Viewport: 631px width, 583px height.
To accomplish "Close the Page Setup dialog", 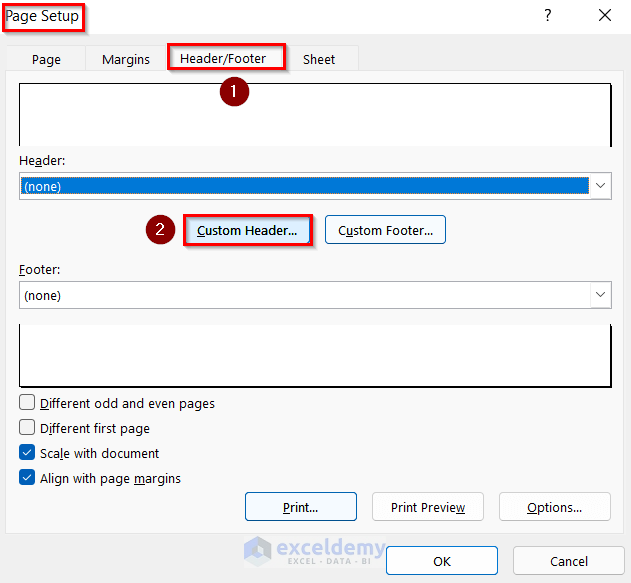I will click(x=604, y=16).
